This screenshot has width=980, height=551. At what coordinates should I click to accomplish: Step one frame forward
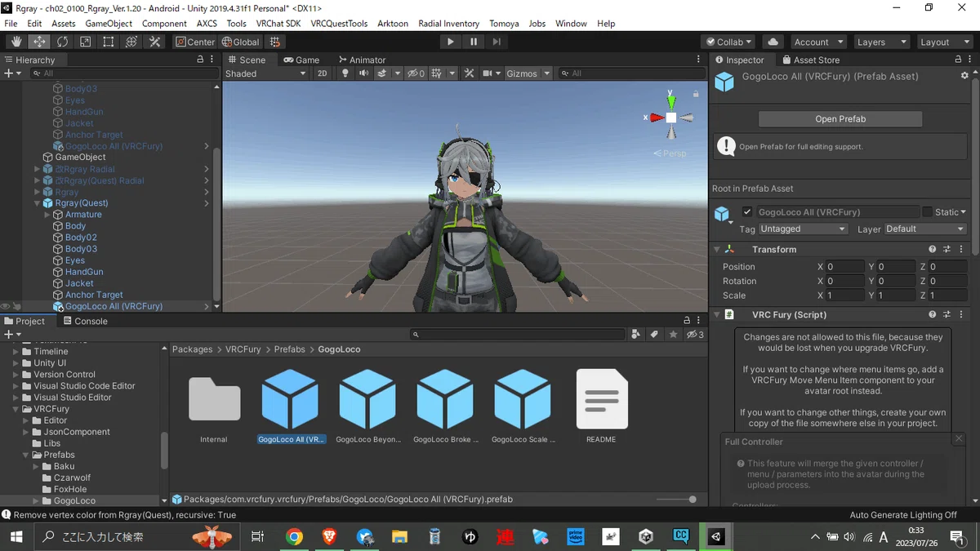(x=497, y=42)
